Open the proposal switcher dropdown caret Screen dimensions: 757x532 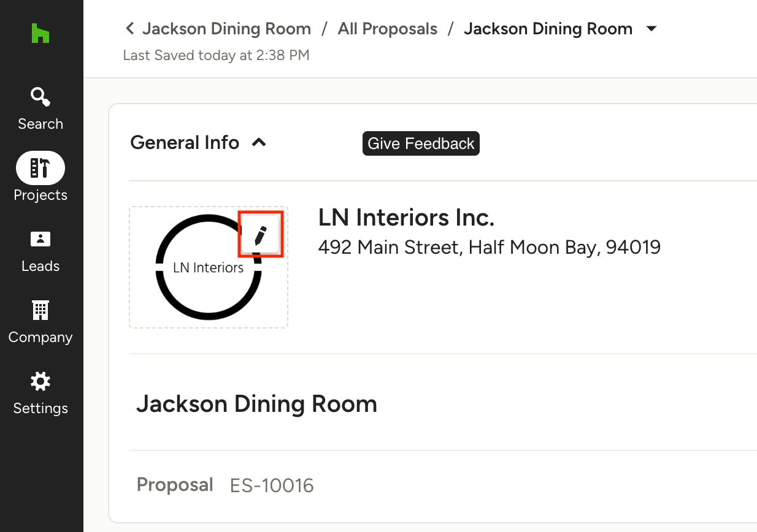651,29
